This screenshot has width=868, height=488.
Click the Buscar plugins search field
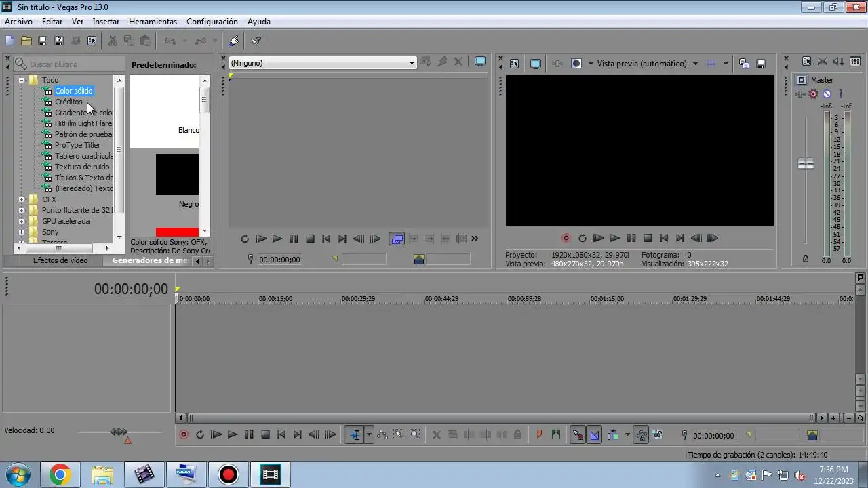tap(69, 64)
